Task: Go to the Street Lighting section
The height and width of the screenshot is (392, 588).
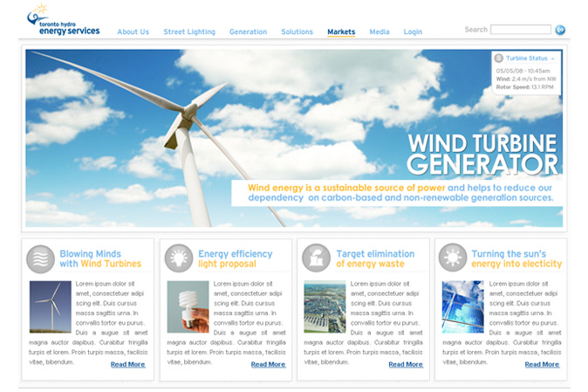Action: click(189, 32)
